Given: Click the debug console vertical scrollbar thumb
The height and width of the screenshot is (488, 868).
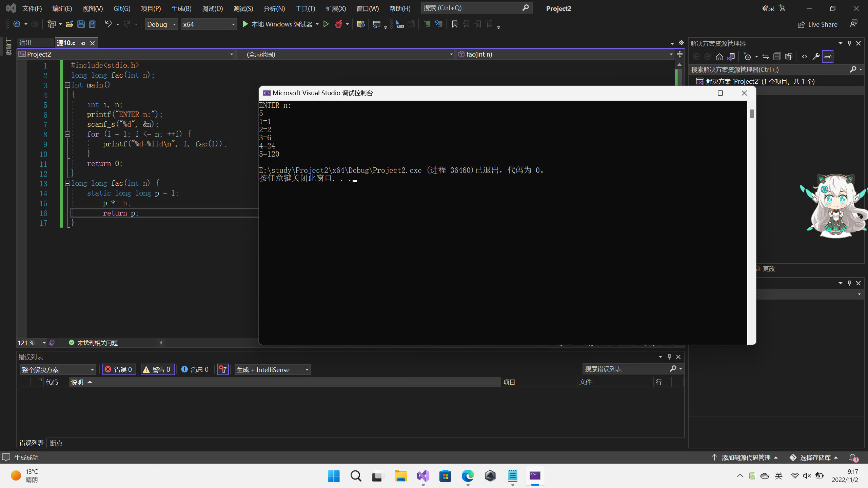Looking at the screenshot, I should (x=752, y=114).
